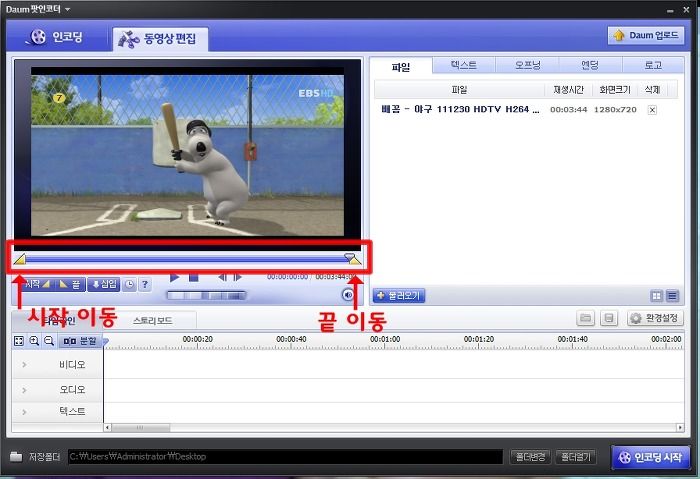Set start point with 시작 button
Viewport: 700px width, 479px height.
click(38, 284)
